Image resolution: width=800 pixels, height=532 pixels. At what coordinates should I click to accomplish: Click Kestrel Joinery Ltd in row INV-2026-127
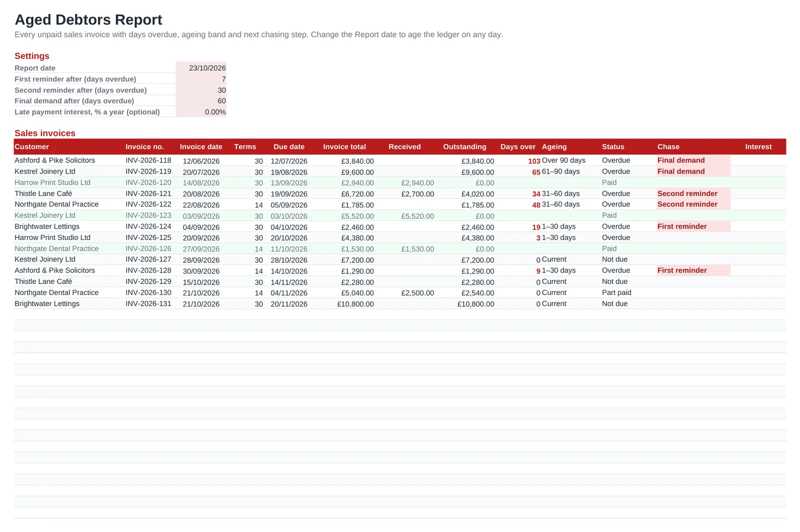(45, 259)
